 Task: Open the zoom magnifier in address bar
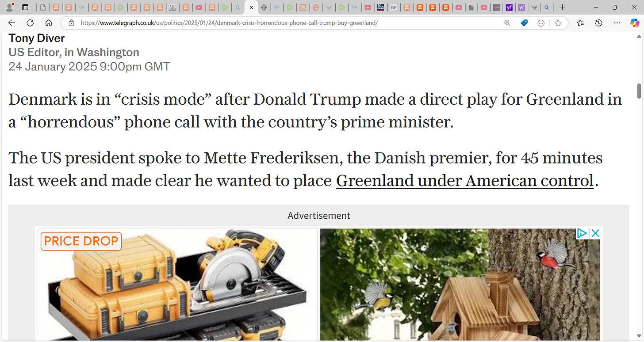click(x=507, y=23)
